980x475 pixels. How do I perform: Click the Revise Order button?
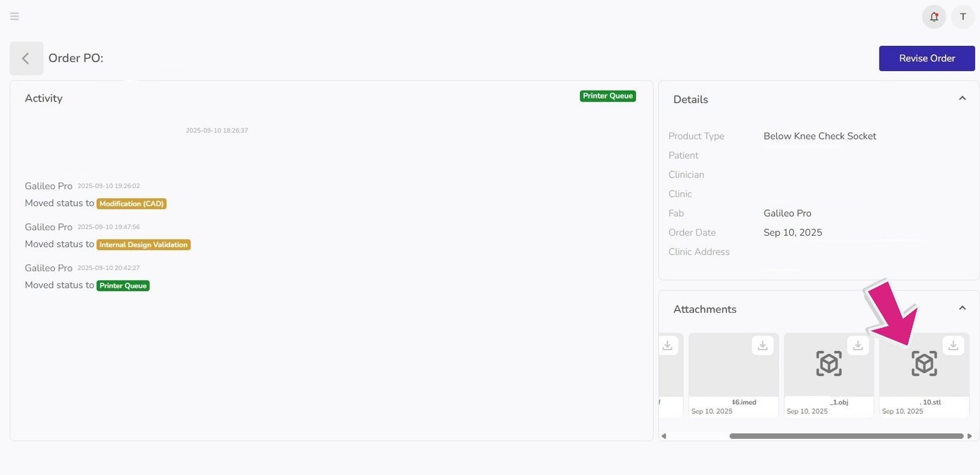[x=926, y=59]
